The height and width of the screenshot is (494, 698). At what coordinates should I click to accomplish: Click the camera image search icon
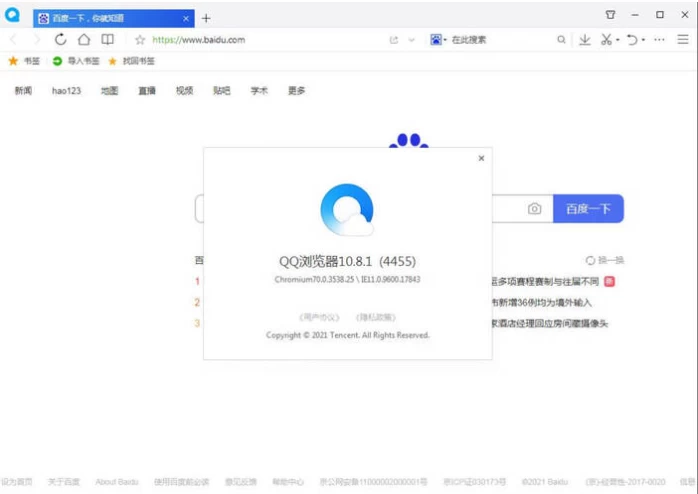click(535, 209)
